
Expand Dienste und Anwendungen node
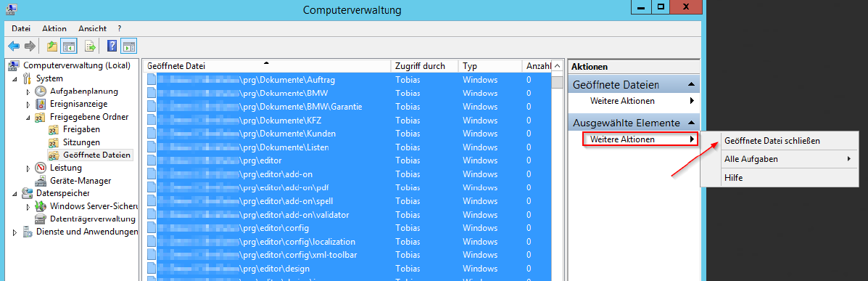[x=15, y=232]
